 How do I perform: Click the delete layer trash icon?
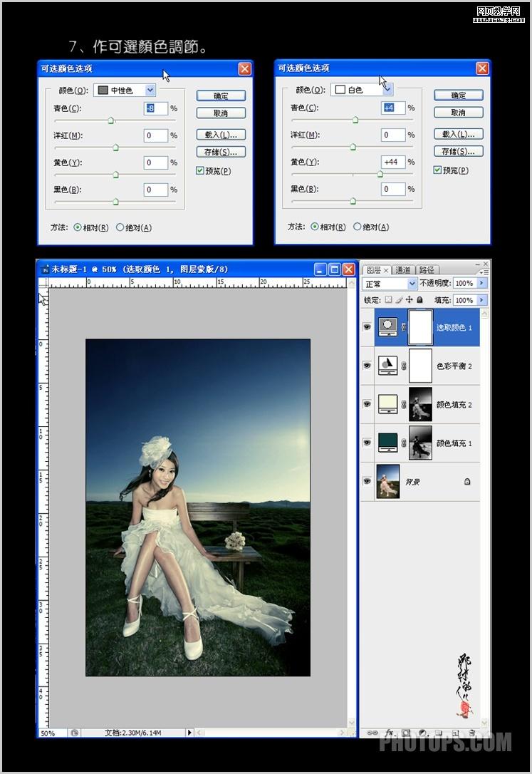click(472, 733)
